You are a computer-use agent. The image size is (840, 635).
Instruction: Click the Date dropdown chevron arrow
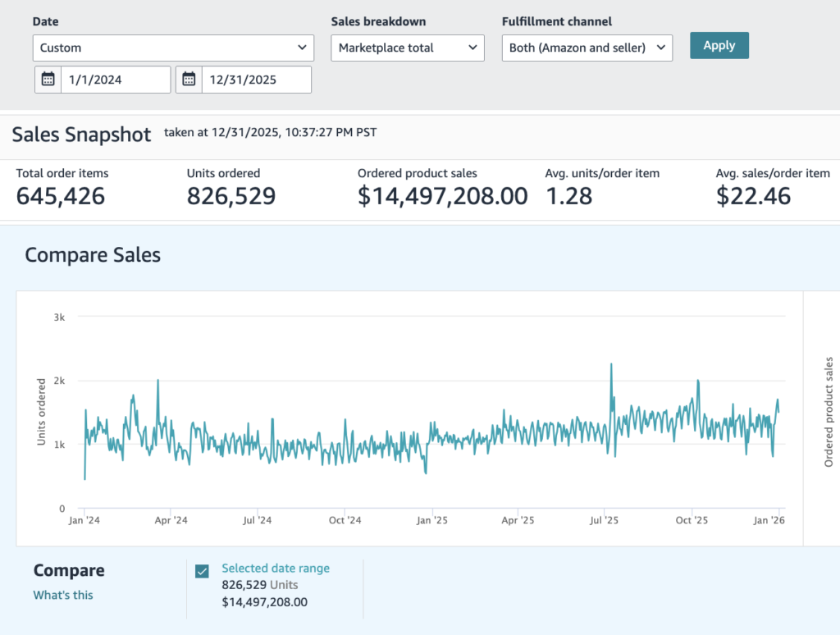302,48
